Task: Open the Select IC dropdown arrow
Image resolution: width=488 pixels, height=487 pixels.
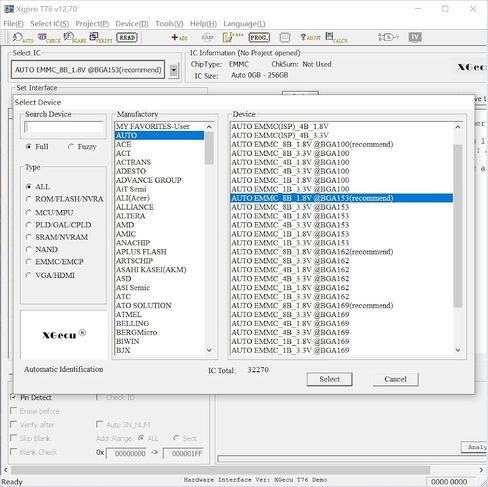Action: click(x=173, y=70)
